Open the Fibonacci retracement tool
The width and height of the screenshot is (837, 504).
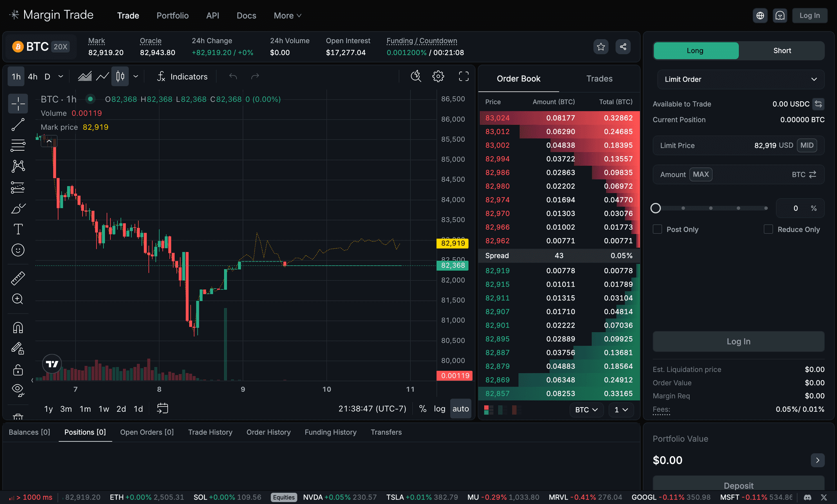[x=18, y=145]
